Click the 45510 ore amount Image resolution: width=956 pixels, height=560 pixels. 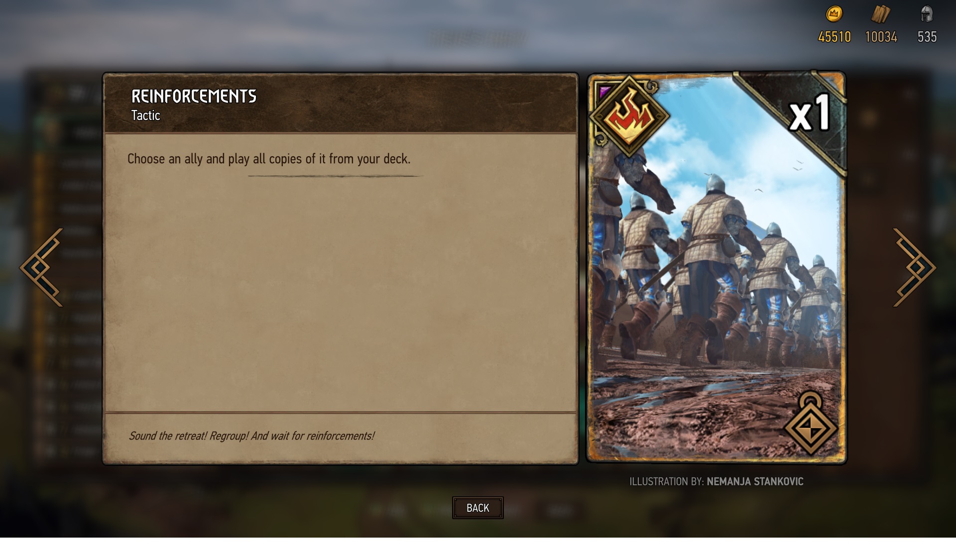[x=835, y=37]
